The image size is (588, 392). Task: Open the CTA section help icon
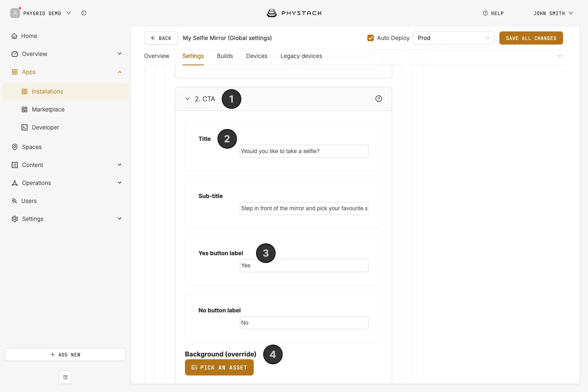click(x=379, y=99)
